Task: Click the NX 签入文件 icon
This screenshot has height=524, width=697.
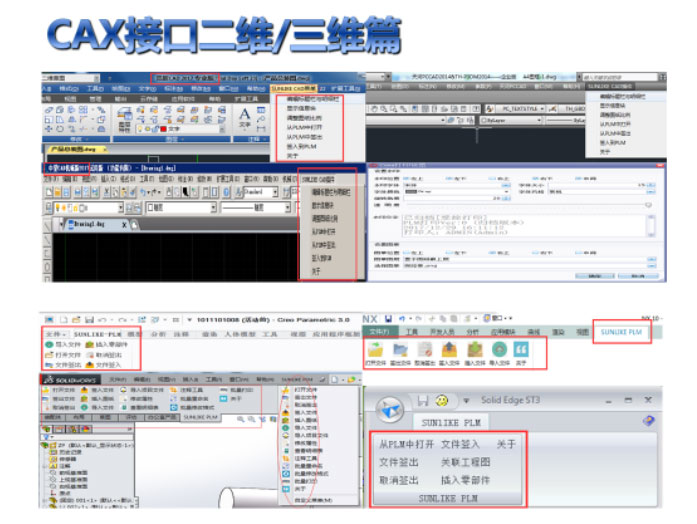Action: pos(449,349)
